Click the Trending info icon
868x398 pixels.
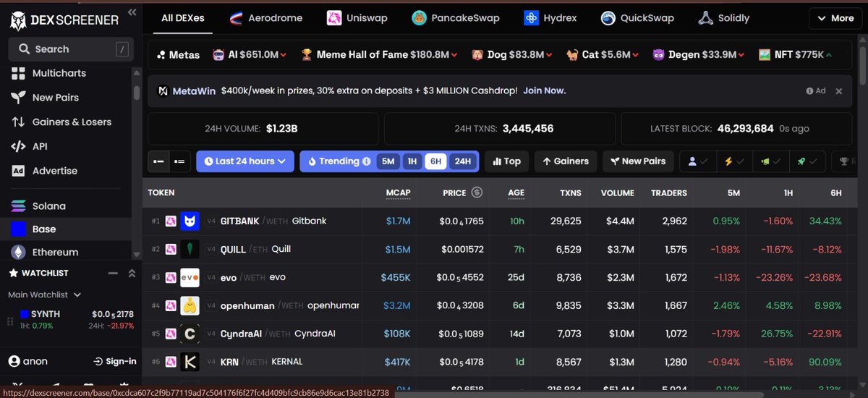(367, 161)
